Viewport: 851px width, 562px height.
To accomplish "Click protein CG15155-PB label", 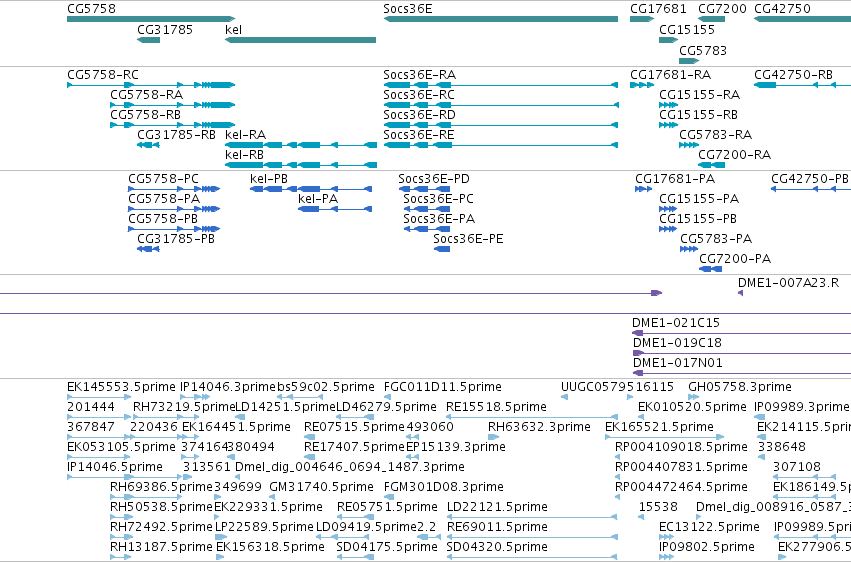I will click(x=698, y=219).
